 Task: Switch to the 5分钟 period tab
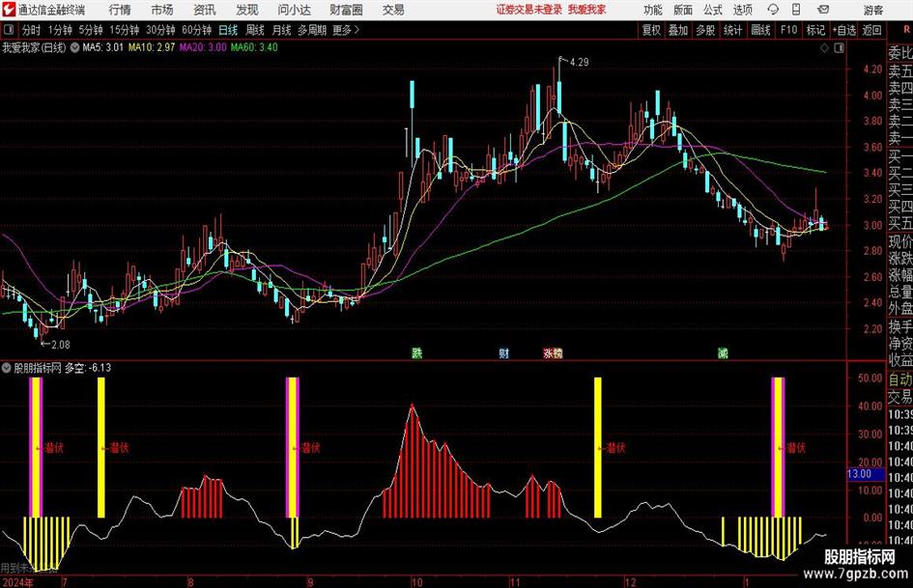pyautogui.click(x=91, y=30)
